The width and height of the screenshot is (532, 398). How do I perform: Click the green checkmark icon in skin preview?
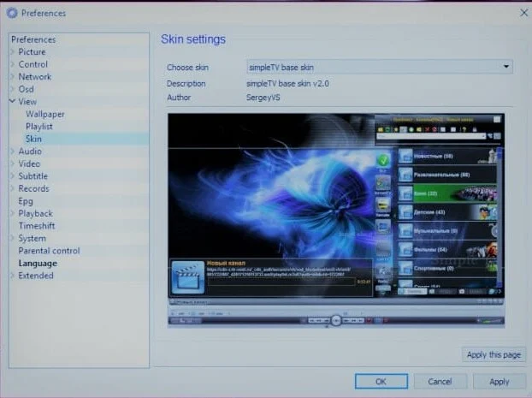pos(383,160)
